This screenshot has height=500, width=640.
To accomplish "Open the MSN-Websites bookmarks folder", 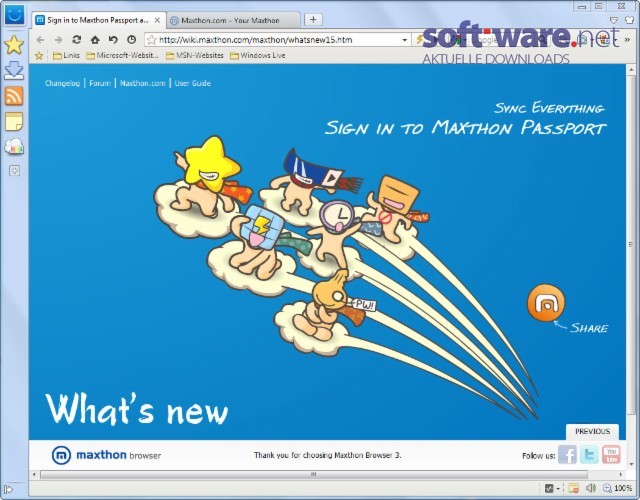I will tap(195, 56).
